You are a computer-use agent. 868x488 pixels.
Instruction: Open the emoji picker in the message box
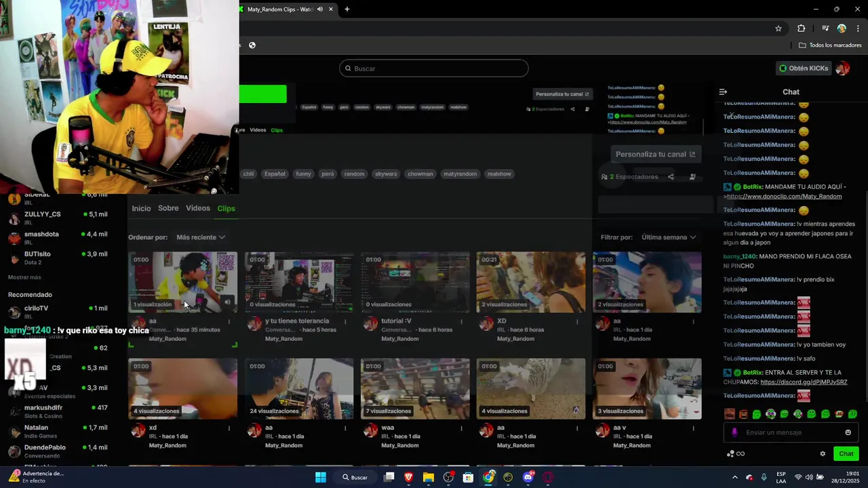(848, 432)
